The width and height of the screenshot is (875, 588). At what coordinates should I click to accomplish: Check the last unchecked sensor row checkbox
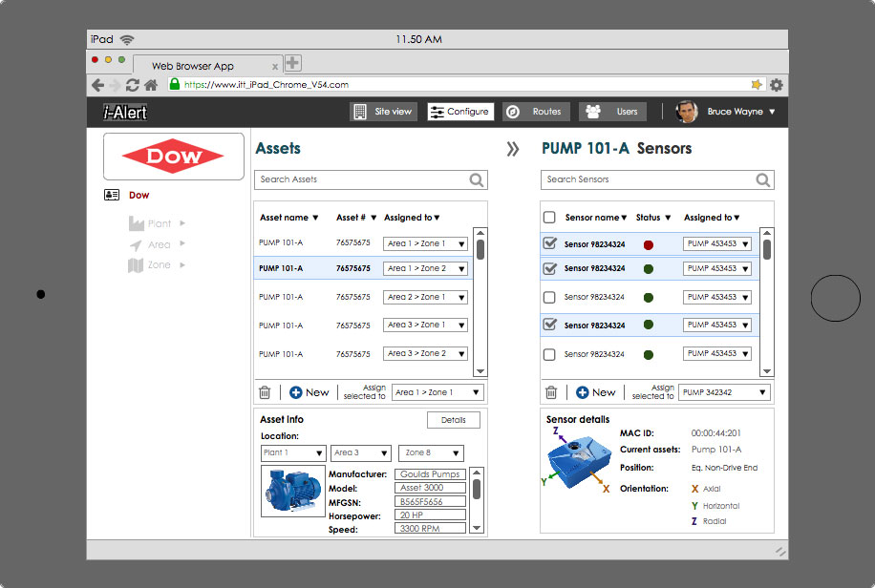click(549, 354)
